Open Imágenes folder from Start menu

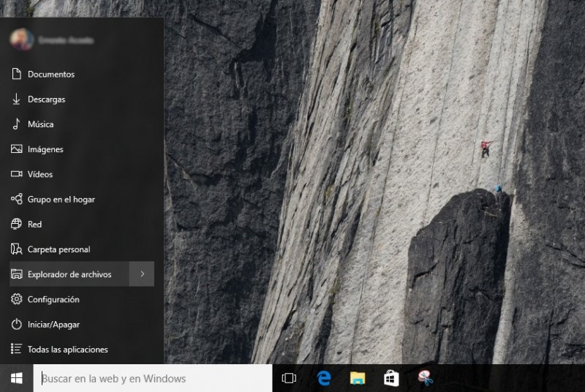click(82, 149)
